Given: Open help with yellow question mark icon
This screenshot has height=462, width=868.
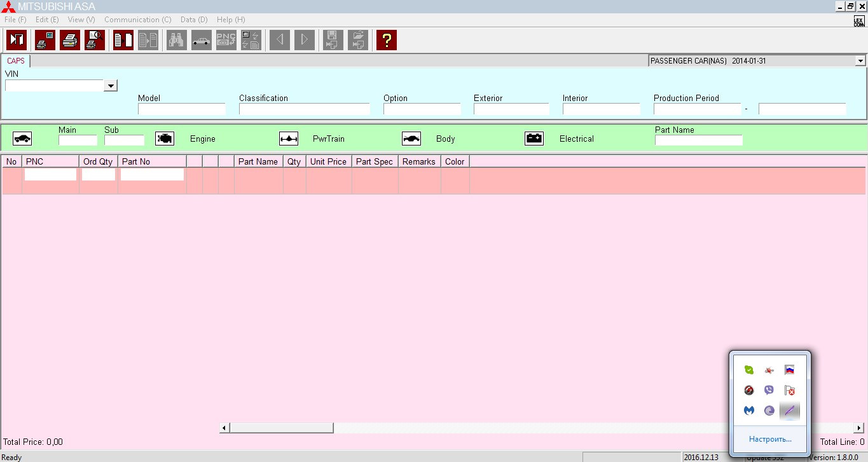Looking at the screenshot, I should click(387, 40).
